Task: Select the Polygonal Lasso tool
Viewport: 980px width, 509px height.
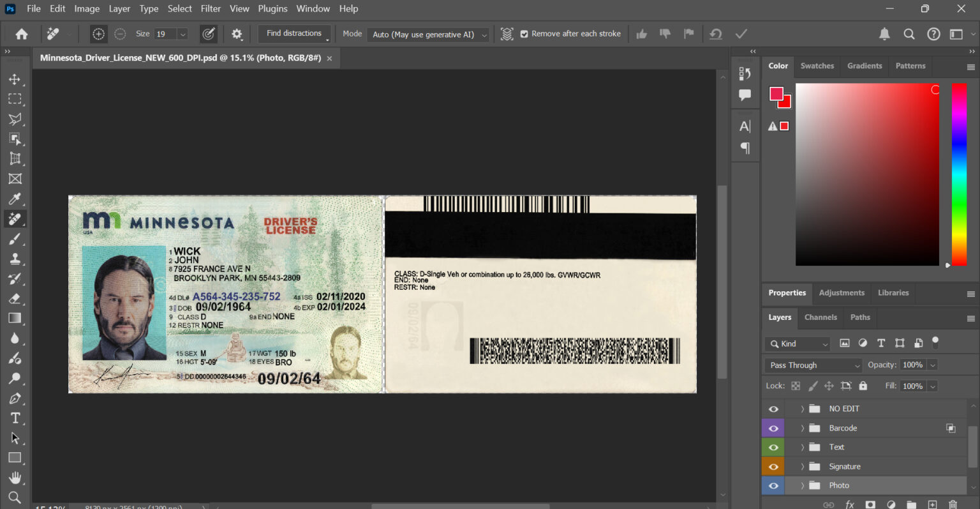Action: (x=15, y=119)
